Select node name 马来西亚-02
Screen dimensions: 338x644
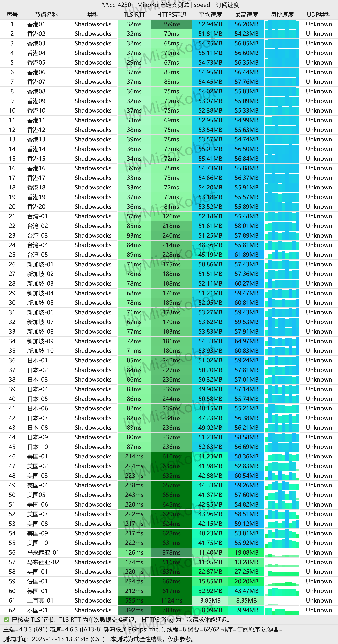[x=43, y=562]
